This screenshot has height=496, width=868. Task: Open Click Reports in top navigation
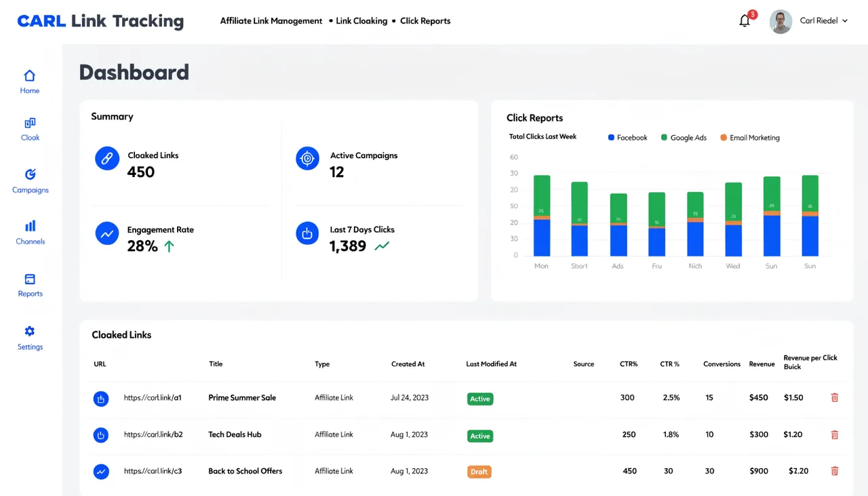pyautogui.click(x=425, y=21)
